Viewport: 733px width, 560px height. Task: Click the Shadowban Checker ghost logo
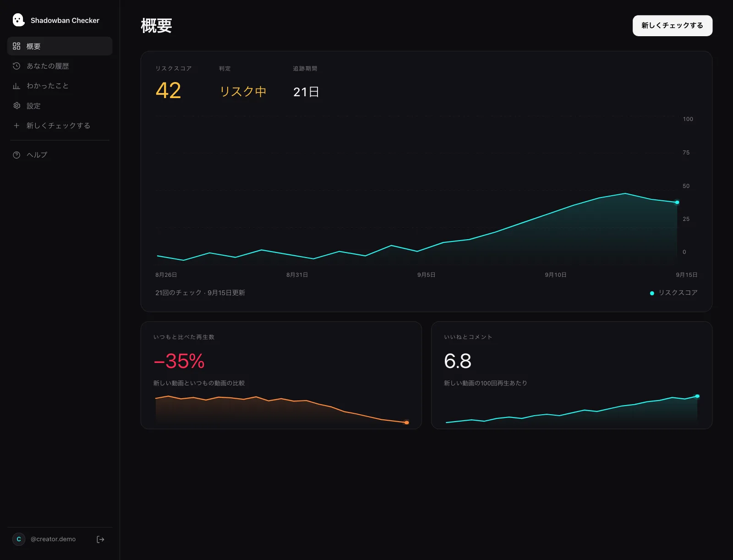pos(18,20)
